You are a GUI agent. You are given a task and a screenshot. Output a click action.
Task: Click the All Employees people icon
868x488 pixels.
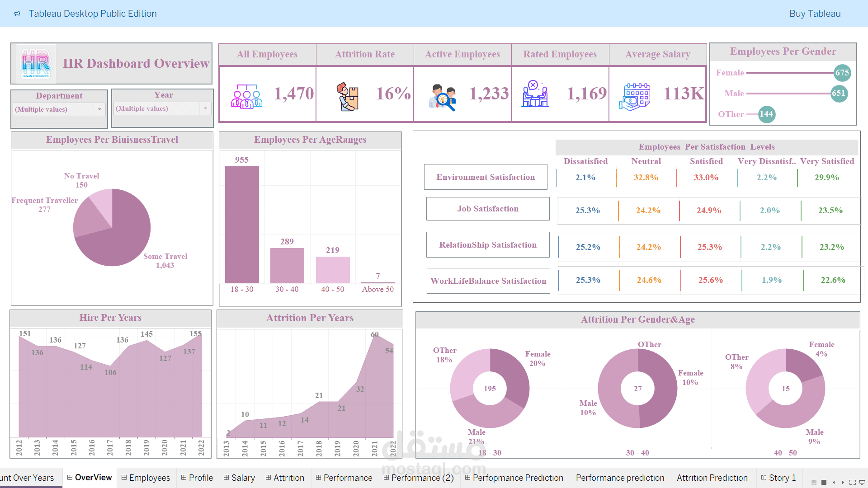(246, 96)
